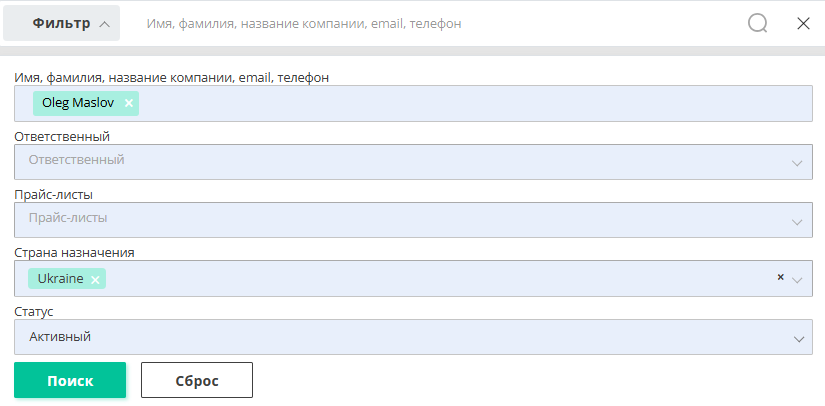Expand the Прайс-листы dropdown arrow

click(797, 222)
